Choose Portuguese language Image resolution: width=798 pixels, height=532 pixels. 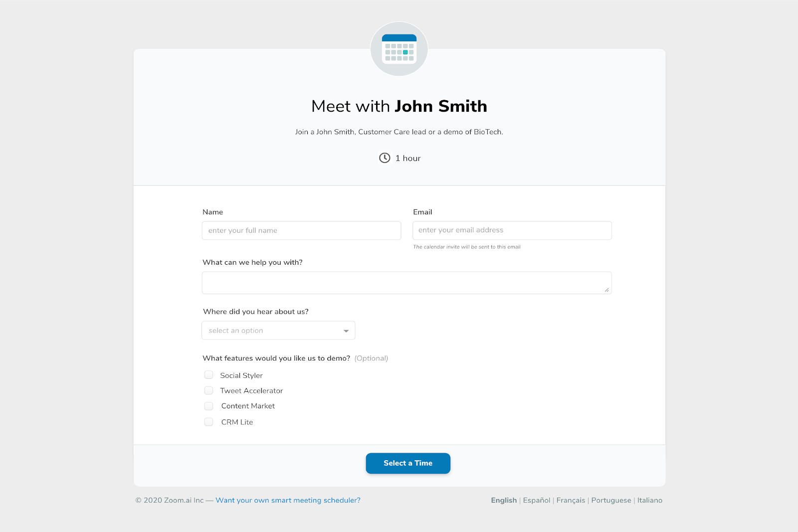(611, 500)
